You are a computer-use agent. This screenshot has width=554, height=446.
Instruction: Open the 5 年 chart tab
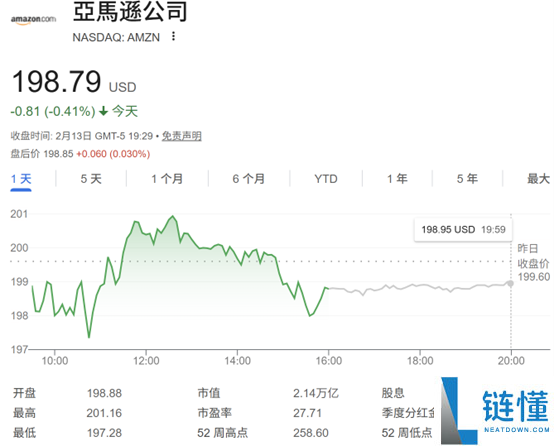click(x=467, y=179)
